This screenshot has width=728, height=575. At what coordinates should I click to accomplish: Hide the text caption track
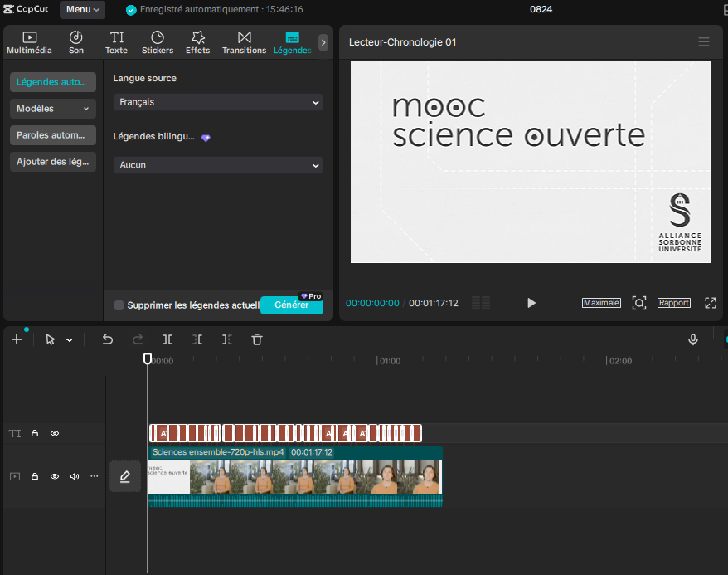tap(55, 433)
